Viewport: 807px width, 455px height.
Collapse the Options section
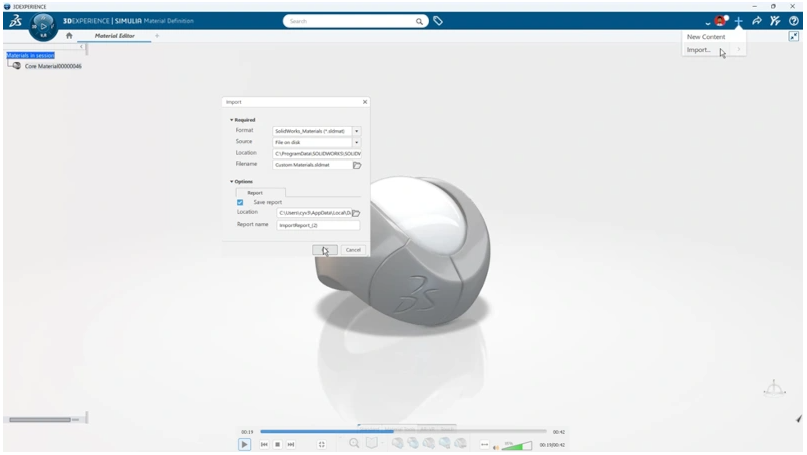pyautogui.click(x=232, y=182)
